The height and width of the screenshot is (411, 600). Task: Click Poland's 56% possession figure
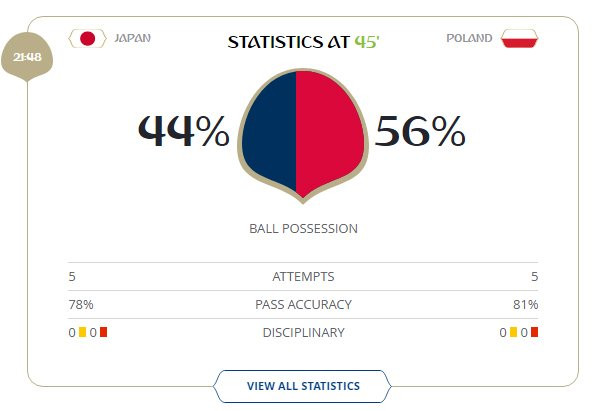pyautogui.click(x=420, y=131)
